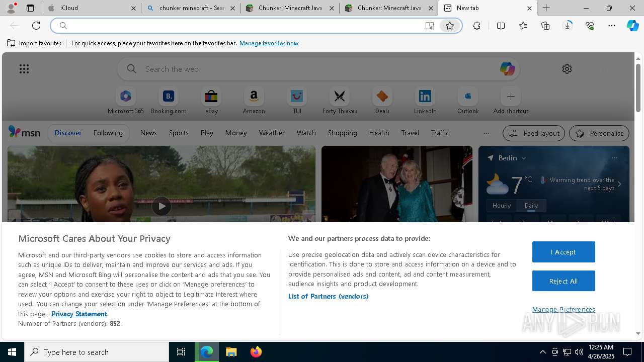The image size is (644, 362).
Task: Click Reject All cookies button
Action: pos(563,281)
